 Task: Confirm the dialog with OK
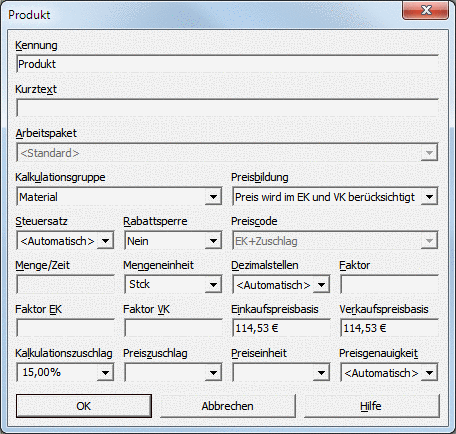coord(84,406)
